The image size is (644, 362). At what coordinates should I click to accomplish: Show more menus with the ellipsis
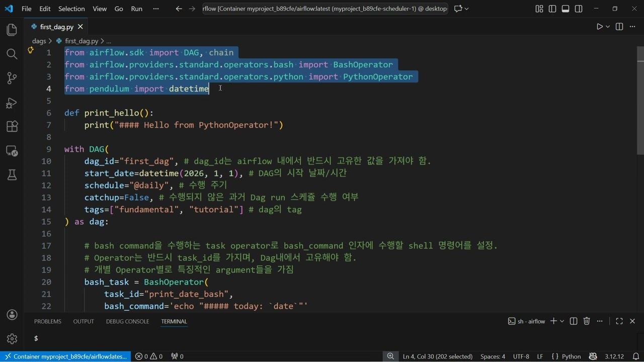point(155,9)
